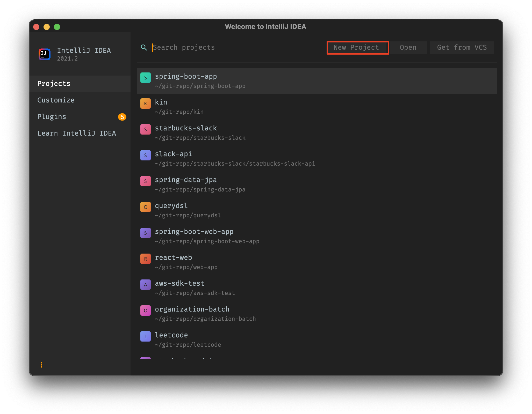Click the Open button
This screenshot has height=414, width=532.
coord(408,48)
